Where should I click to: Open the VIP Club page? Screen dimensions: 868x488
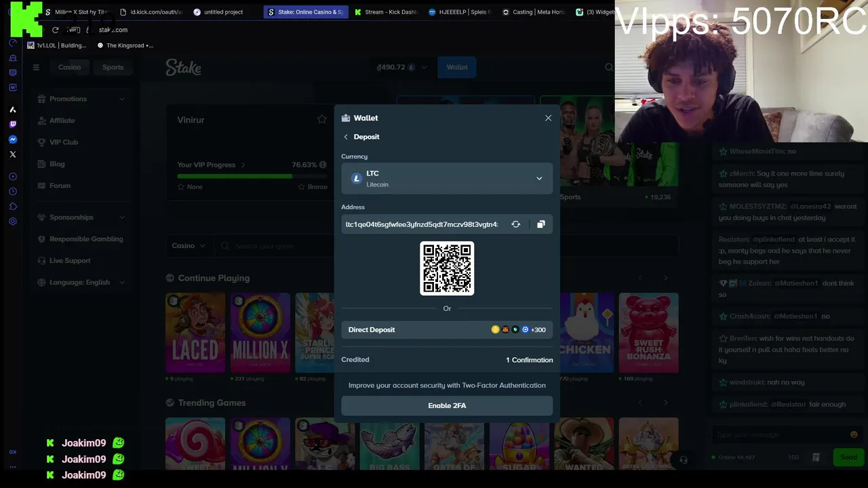[x=64, y=142]
